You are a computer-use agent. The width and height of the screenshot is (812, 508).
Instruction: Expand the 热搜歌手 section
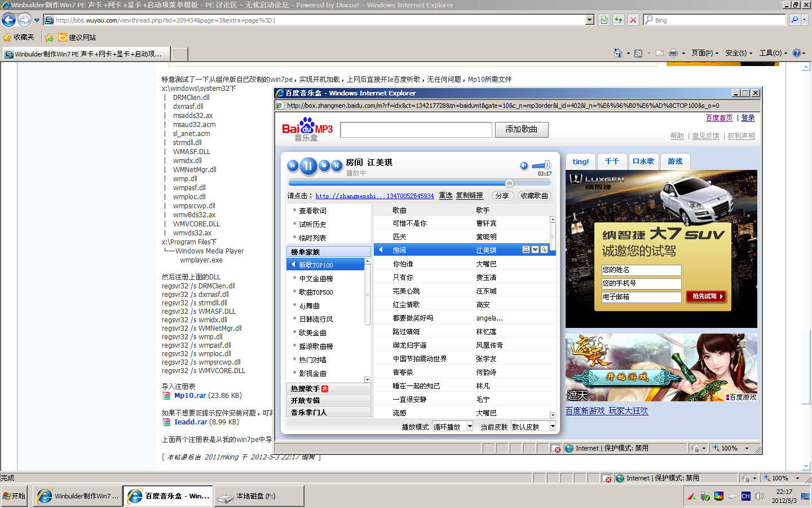(x=329, y=388)
